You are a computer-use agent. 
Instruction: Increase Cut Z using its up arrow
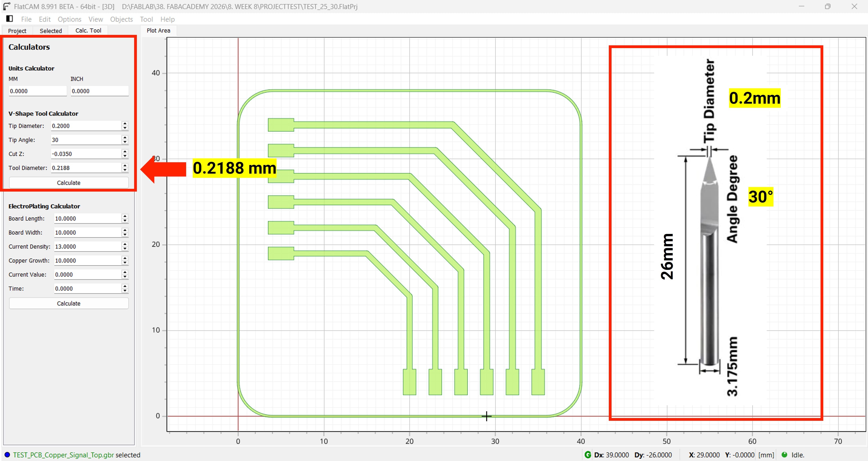click(x=125, y=151)
